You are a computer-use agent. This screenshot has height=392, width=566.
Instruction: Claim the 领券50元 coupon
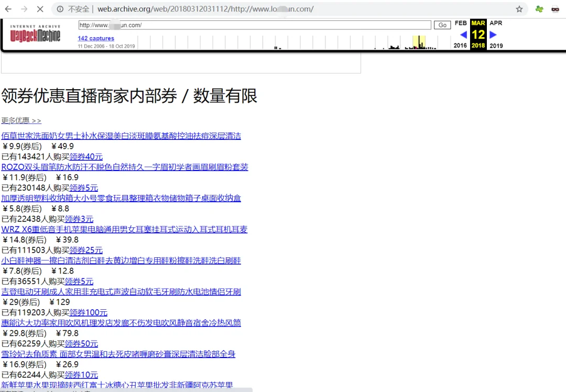tap(81, 344)
